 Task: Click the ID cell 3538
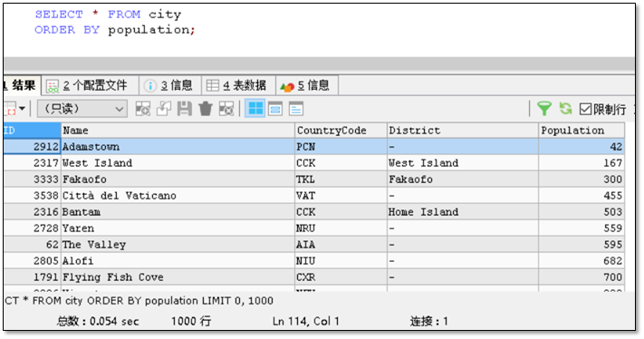(x=32, y=196)
